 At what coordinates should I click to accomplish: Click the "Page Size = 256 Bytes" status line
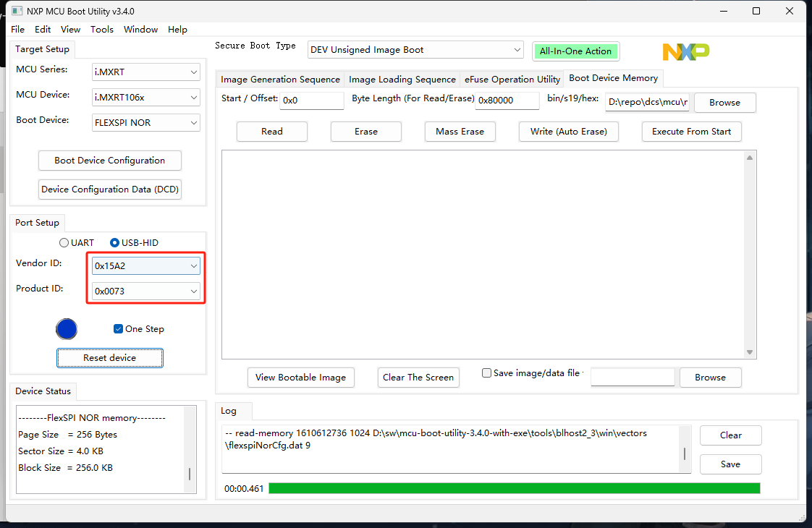tap(68, 435)
